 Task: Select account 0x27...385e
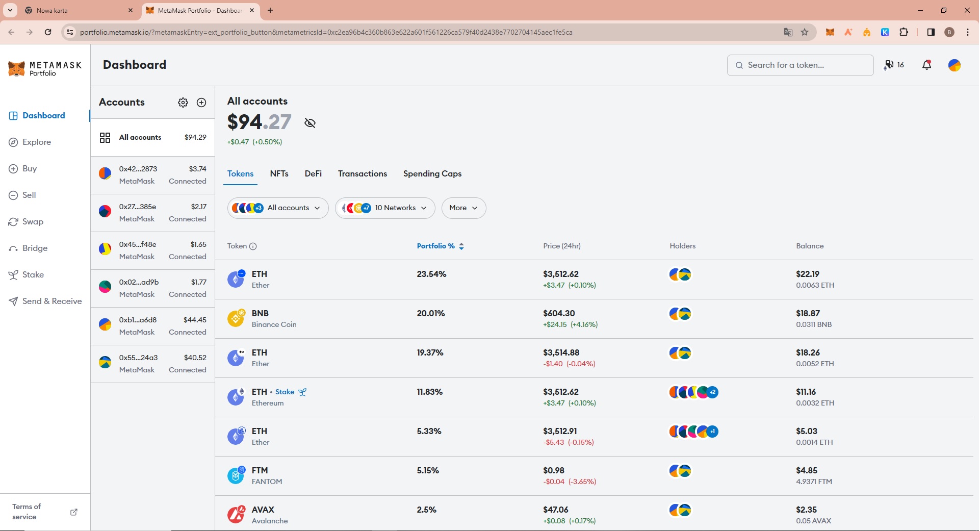[x=152, y=213]
